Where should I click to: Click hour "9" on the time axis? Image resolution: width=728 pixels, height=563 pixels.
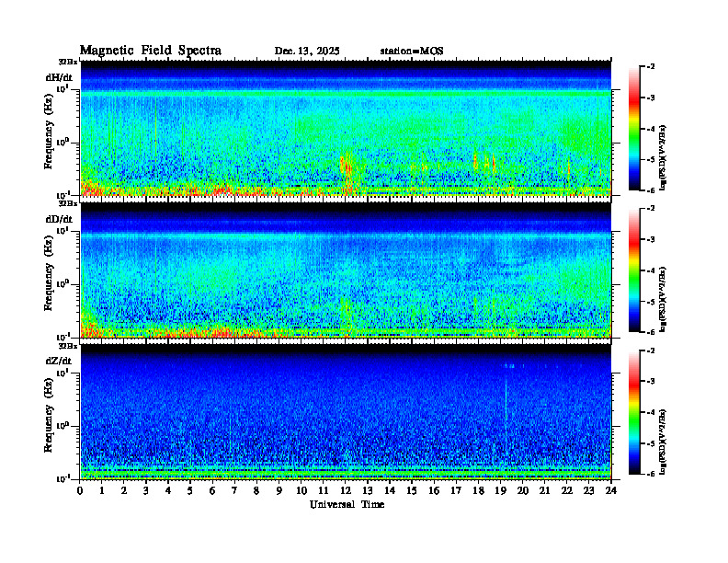(x=279, y=490)
